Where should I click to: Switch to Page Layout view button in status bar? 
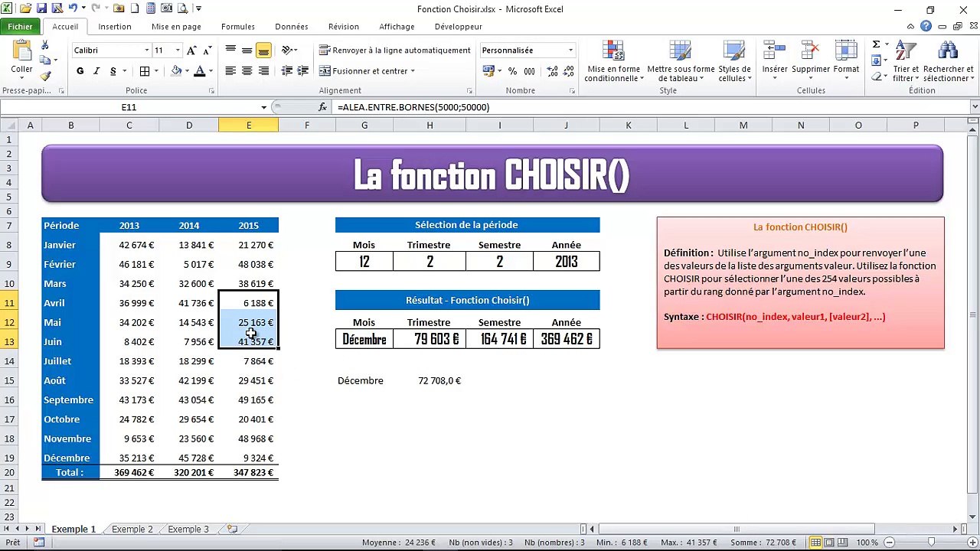tap(830, 543)
